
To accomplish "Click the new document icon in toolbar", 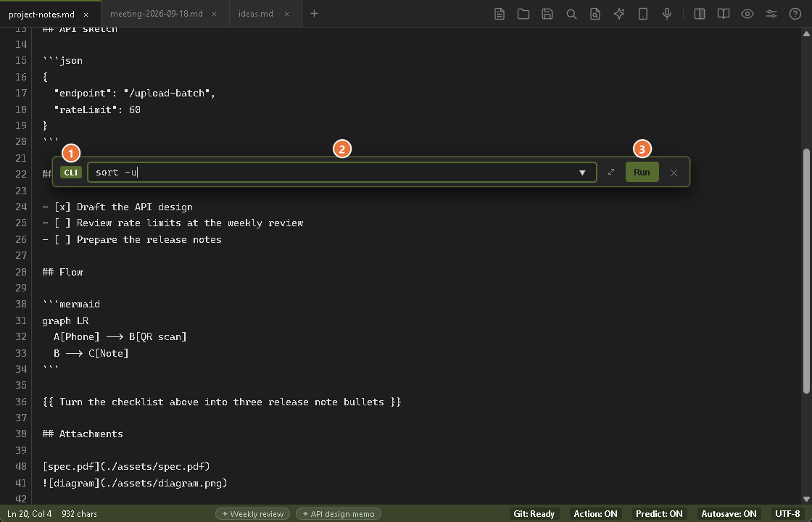I will pos(500,14).
